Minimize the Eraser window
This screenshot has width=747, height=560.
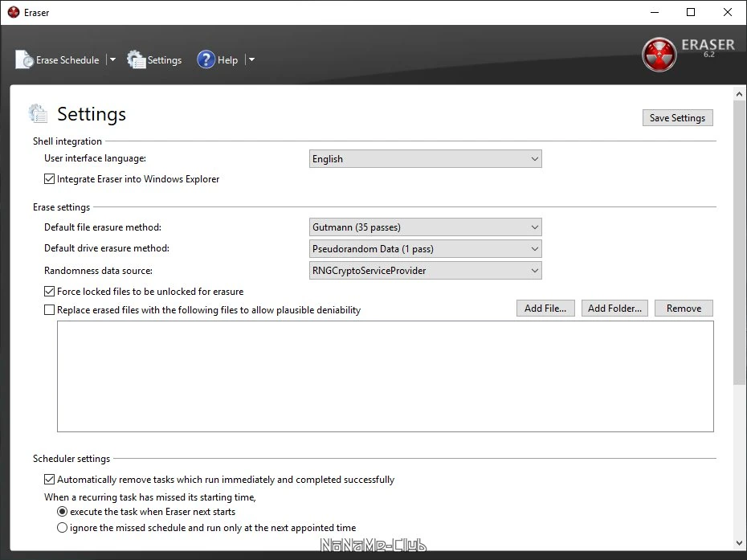pos(655,12)
